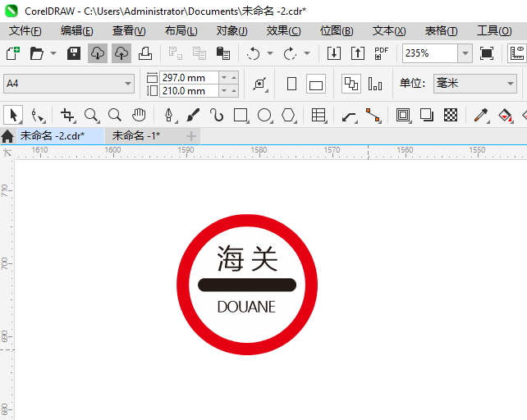The height and width of the screenshot is (420, 527).
Task: Select portrait page orientation
Action: 291,84
